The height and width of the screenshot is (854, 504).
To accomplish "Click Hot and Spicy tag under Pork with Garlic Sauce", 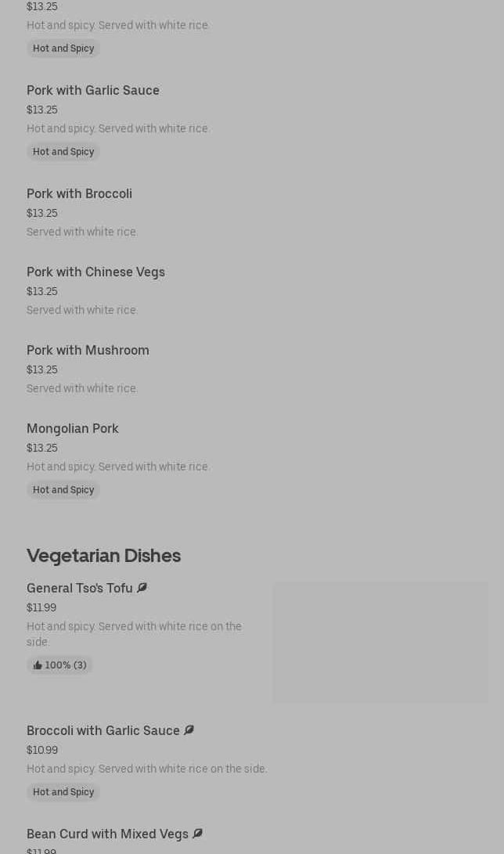I will (x=63, y=152).
